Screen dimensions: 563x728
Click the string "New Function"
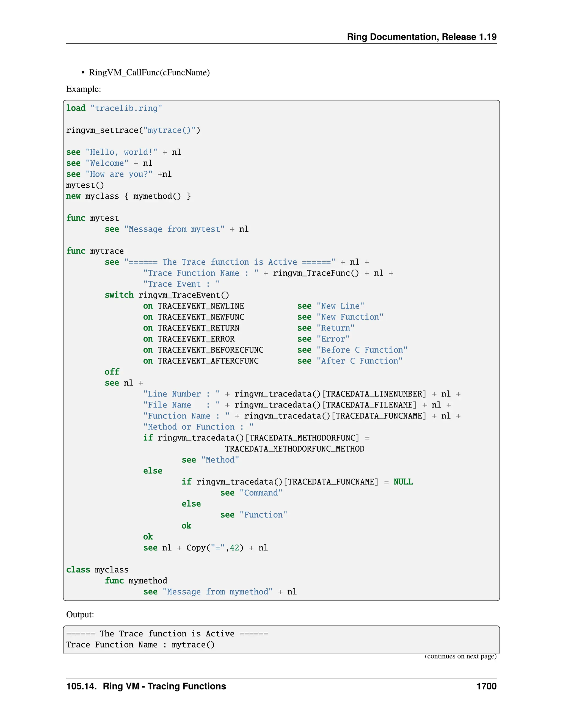(x=350, y=317)
